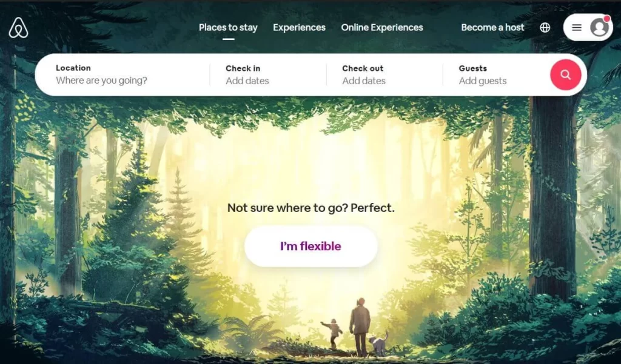Click the red magnifying glass search button
Image resolution: width=621 pixels, height=364 pixels.
click(566, 74)
